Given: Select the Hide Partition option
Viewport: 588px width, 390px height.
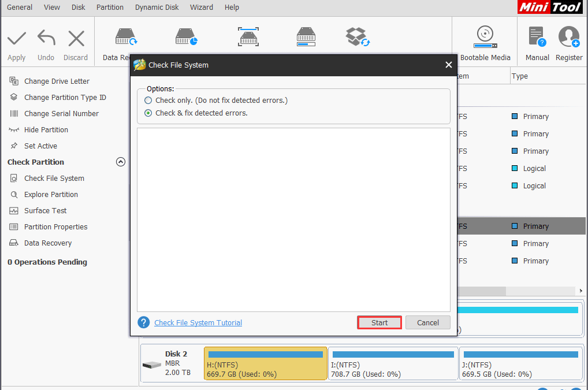Looking at the screenshot, I should tap(45, 129).
